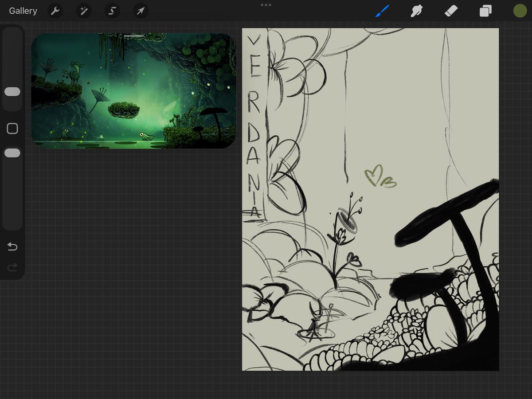Image resolution: width=532 pixels, height=399 pixels.
Task: Select the Eraser tool
Action: pyautogui.click(x=451, y=11)
